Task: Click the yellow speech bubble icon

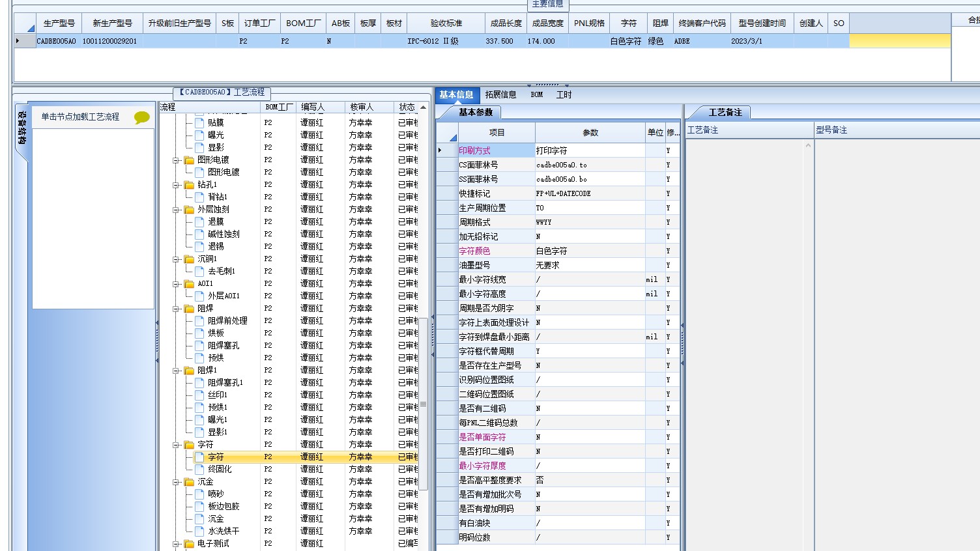Action: (x=141, y=117)
